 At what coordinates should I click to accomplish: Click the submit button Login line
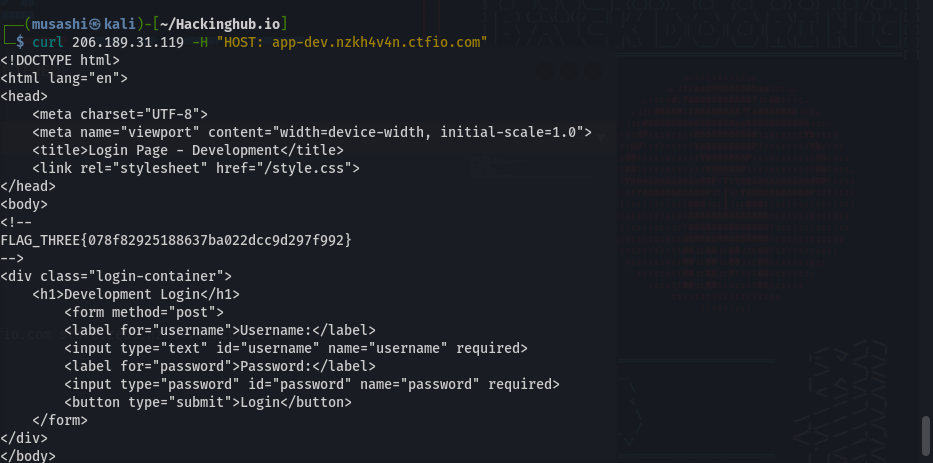click(x=208, y=402)
